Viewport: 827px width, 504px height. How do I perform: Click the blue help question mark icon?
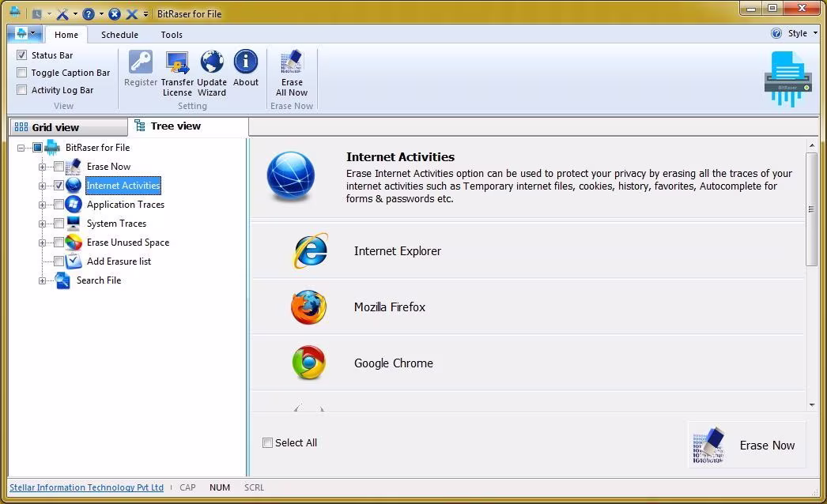tap(89, 14)
